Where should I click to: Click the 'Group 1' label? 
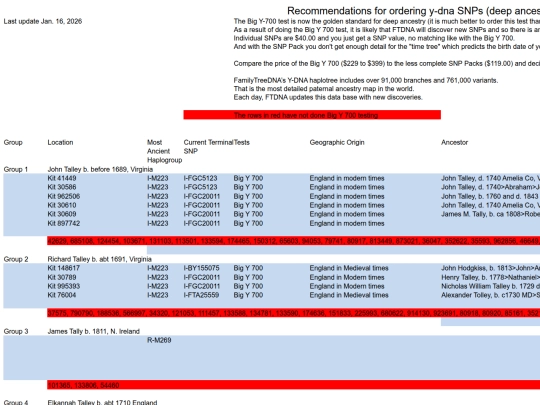pos(15,169)
